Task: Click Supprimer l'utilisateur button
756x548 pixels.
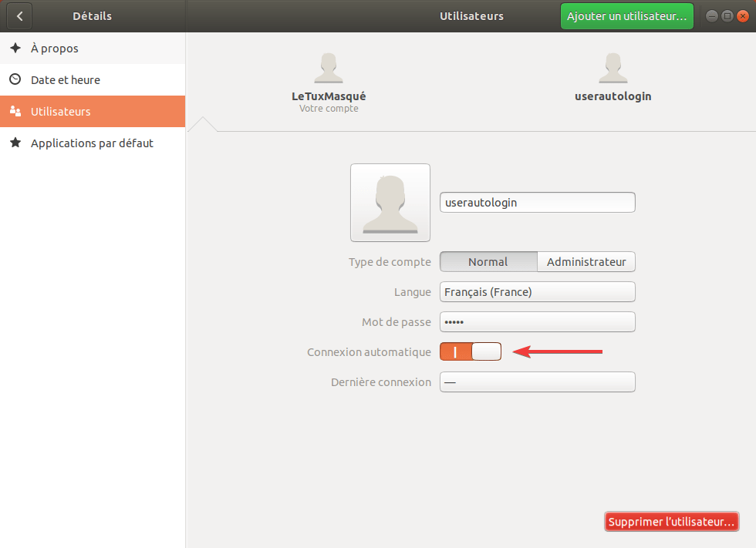Action: tap(671, 522)
